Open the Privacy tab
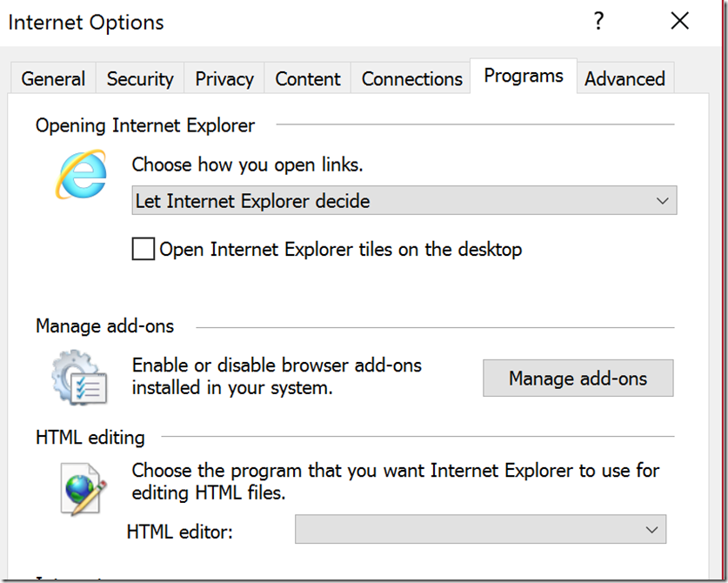 224,78
